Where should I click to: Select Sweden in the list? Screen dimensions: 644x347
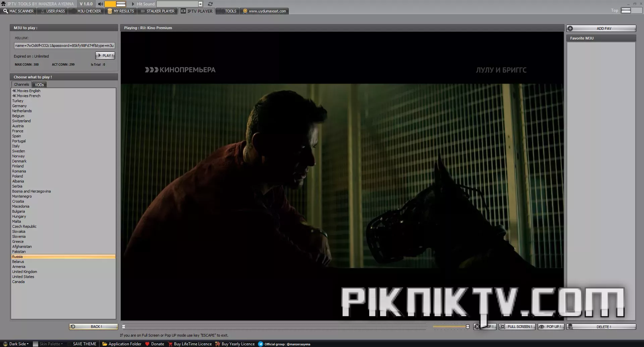tap(63, 151)
